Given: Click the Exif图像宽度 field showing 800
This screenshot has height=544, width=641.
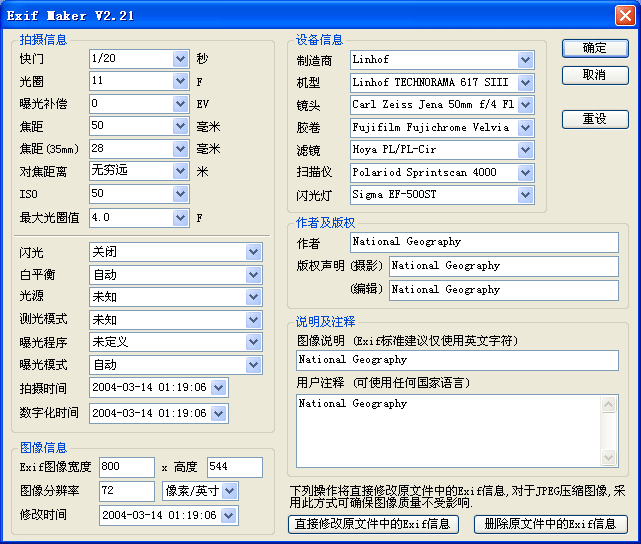Looking at the screenshot, I should coord(127,467).
